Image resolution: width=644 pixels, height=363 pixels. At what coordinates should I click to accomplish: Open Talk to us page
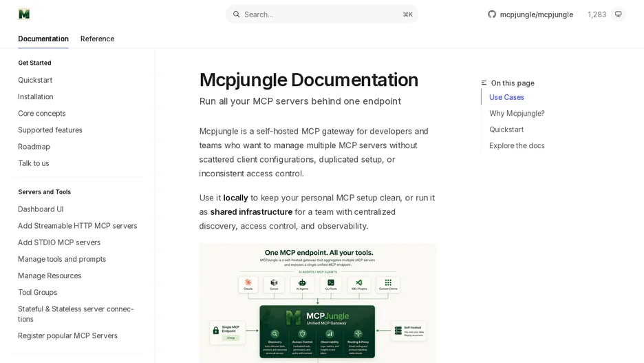[x=33, y=163]
